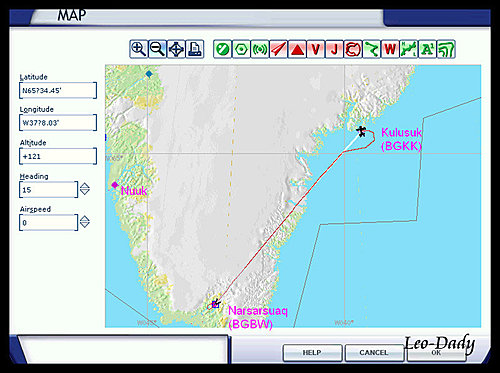Viewport: 500px width, 373px height.
Task: Increase Airspeed with the up arrow
Action: (85, 218)
